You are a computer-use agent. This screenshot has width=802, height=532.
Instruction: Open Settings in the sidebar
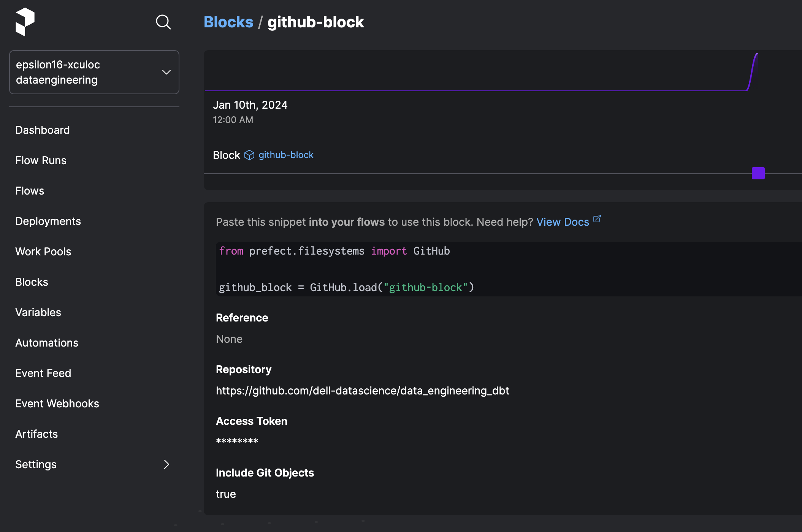[x=36, y=464]
